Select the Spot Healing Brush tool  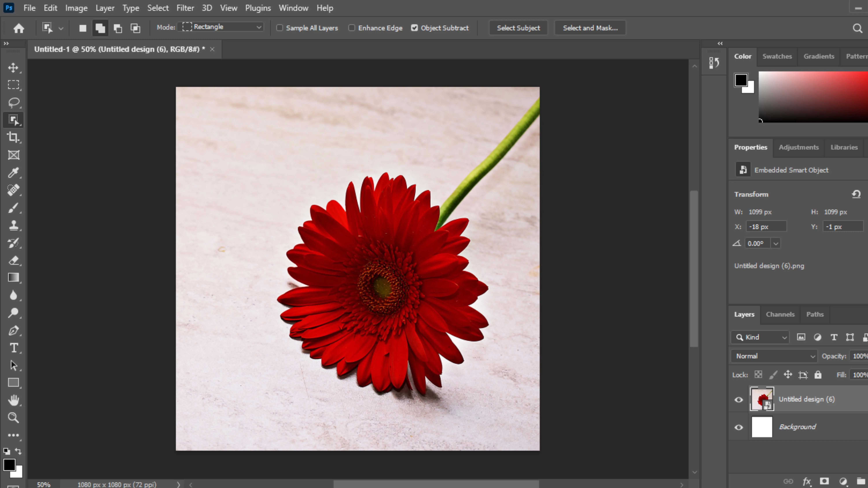click(13, 190)
